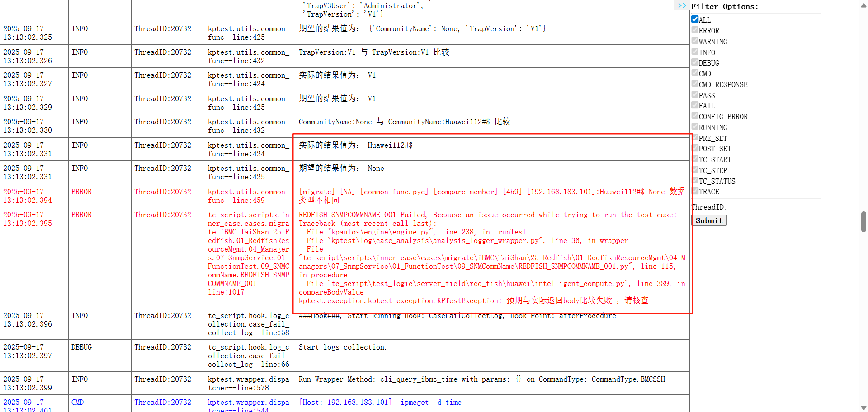Toggle the CONFIG_ERROR checkbox
The width and height of the screenshot is (868, 412).
click(695, 116)
